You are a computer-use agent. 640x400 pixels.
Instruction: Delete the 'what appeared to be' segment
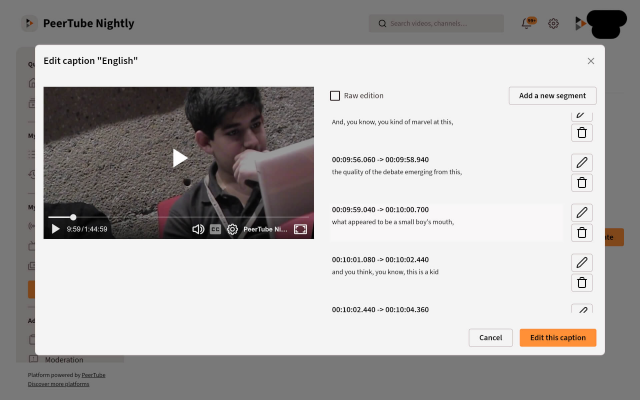click(x=582, y=232)
